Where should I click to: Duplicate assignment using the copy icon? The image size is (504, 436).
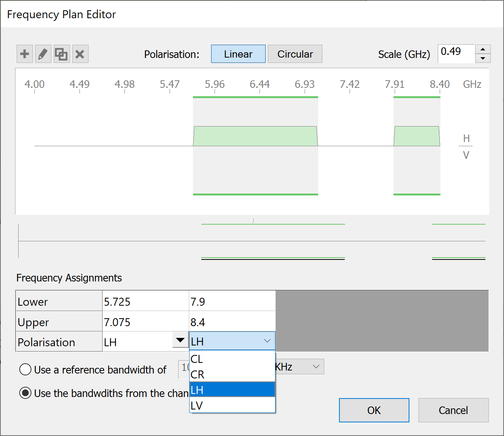[62, 54]
